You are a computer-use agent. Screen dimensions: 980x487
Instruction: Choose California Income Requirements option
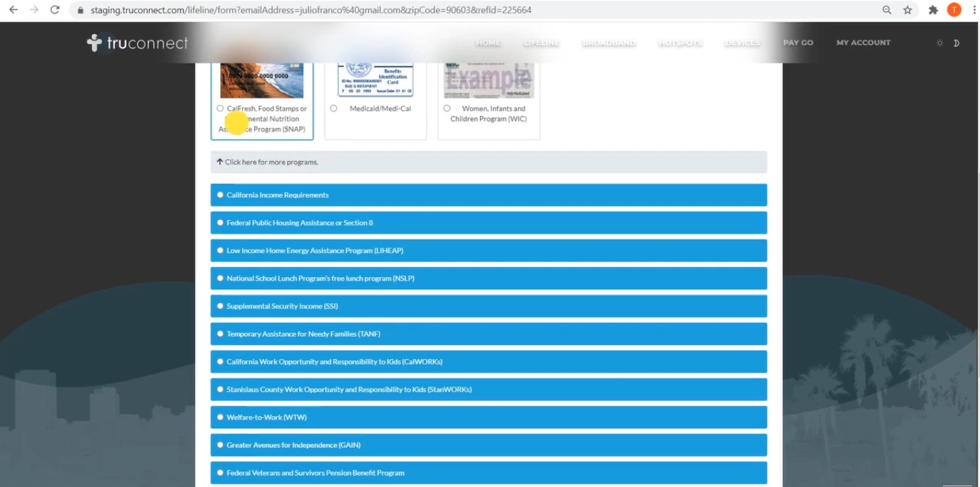coord(489,195)
